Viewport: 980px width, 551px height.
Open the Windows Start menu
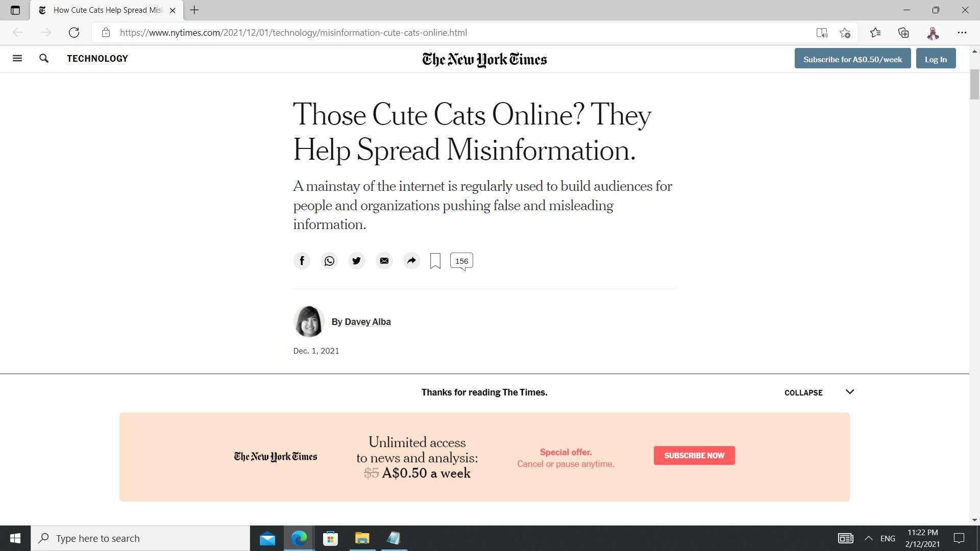pos(15,538)
